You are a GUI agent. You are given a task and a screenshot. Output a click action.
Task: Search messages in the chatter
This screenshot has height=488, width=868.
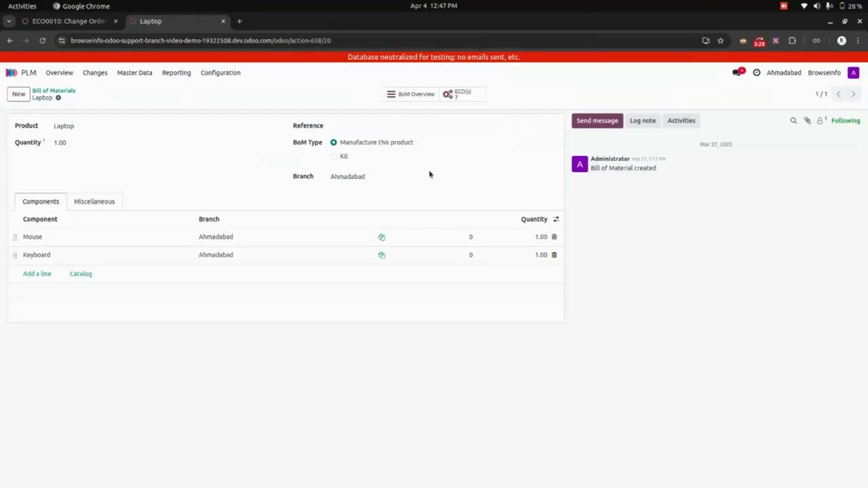(x=793, y=121)
